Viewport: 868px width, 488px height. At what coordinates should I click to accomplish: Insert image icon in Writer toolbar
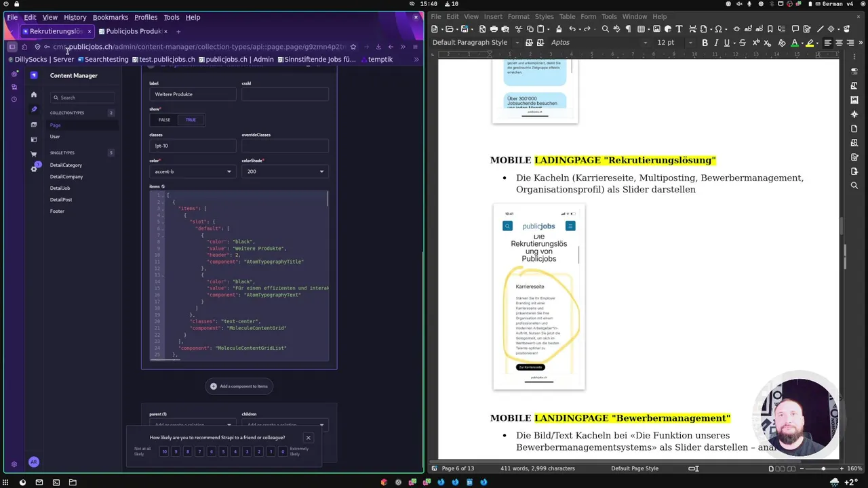tap(656, 29)
